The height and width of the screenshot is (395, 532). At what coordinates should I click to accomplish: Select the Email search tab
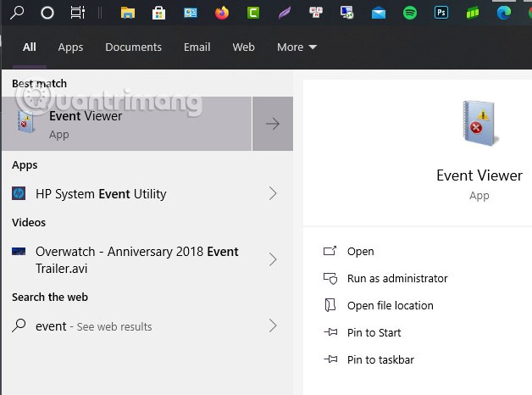coord(197,47)
